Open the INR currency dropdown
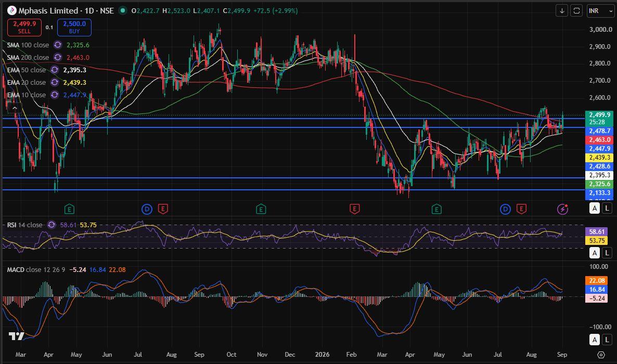The width and height of the screenshot is (617, 364). 600,10
